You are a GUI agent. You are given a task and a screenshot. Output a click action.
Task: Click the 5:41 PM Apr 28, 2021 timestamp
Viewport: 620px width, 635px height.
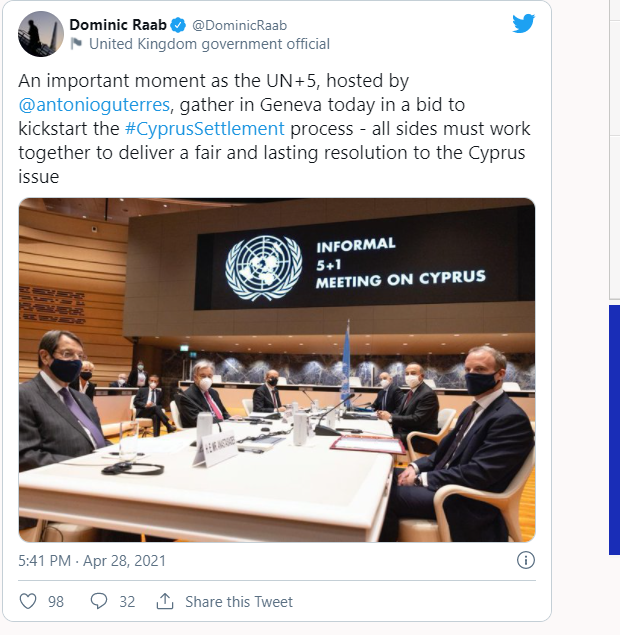click(x=92, y=560)
